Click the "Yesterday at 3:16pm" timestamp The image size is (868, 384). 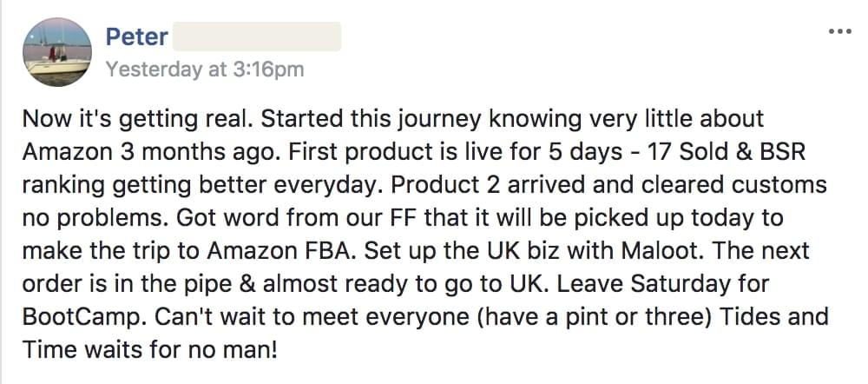pos(204,70)
